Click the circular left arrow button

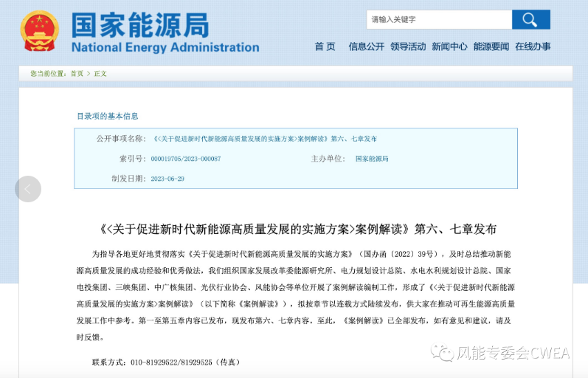pos(28,189)
